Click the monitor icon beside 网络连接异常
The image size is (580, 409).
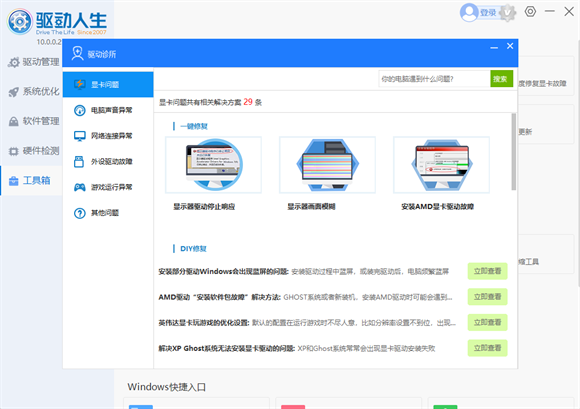[80, 136]
